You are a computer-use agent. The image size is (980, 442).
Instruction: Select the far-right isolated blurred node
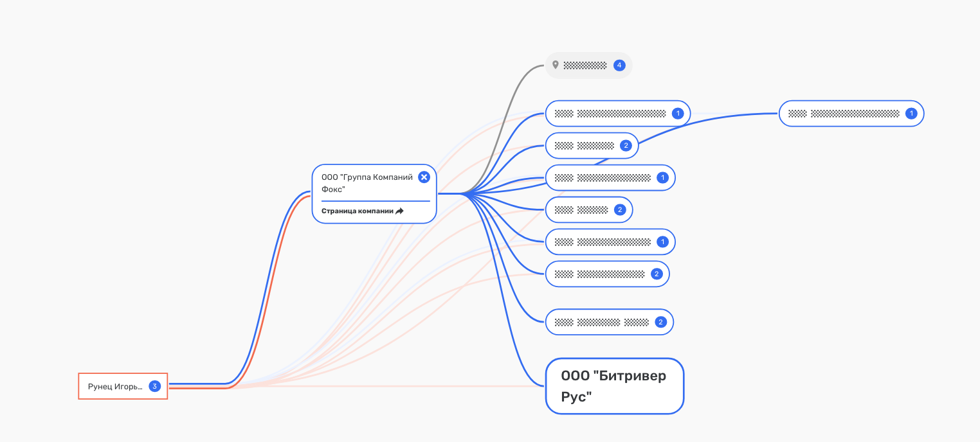(842, 114)
